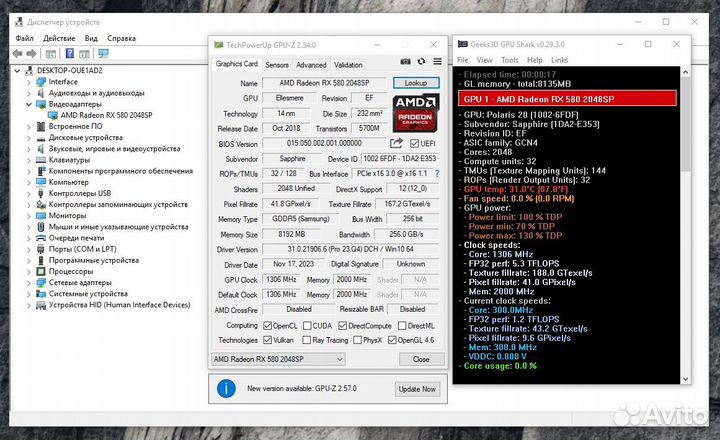This screenshot has height=440, width=720.
Task: Expand the Порты (COM и LPT) node
Action: [29, 249]
